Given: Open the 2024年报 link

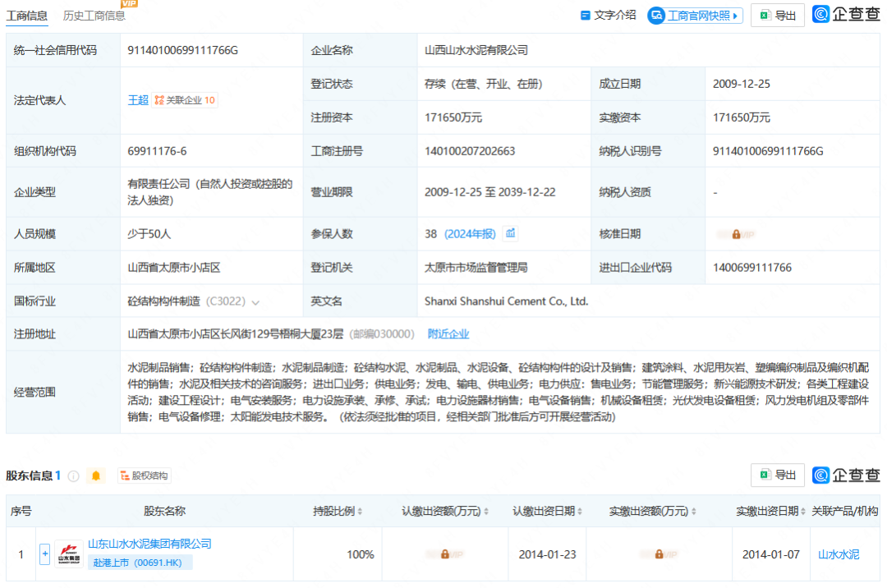Looking at the screenshot, I should pyautogui.click(x=470, y=234).
